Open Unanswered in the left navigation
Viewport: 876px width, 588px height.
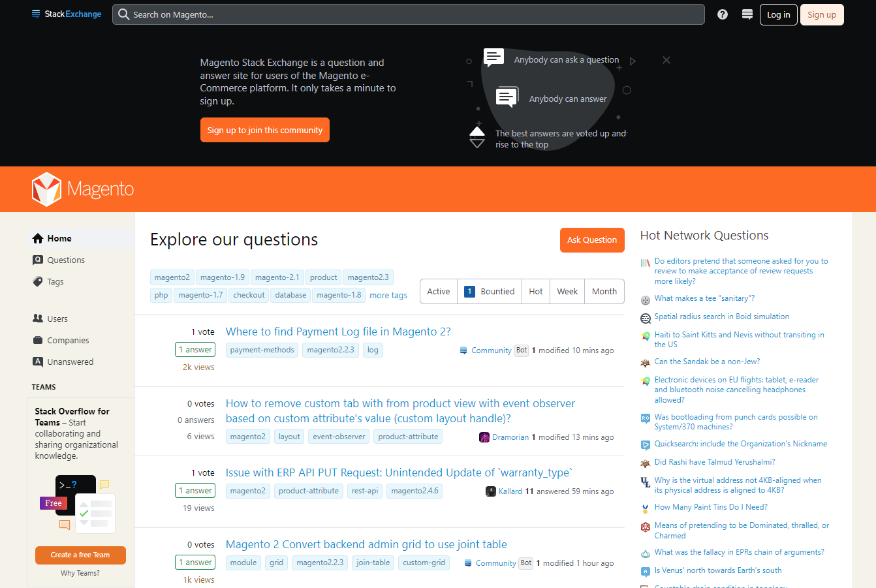click(x=70, y=362)
